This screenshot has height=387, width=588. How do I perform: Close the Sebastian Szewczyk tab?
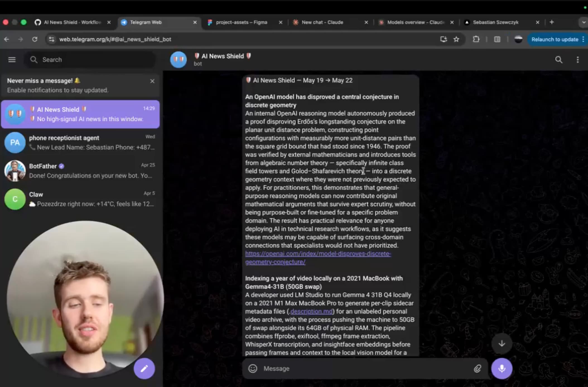tap(538, 22)
